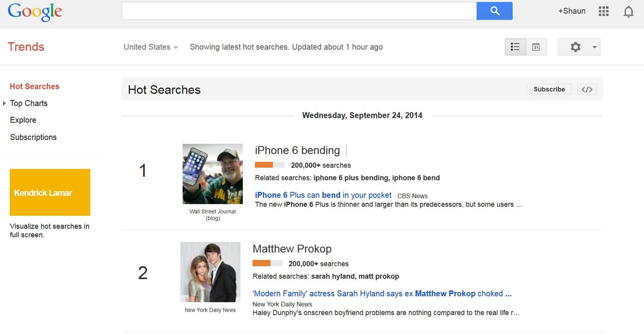
Task: Click the blue search magnifier button
Action: click(494, 11)
